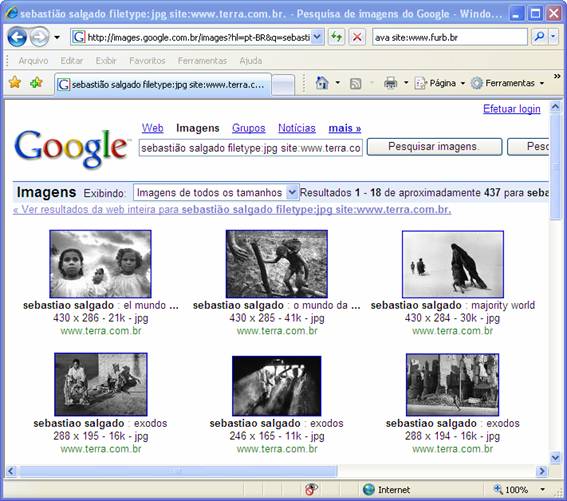
Task: Click the Google image search text field
Action: (x=251, y=148)
